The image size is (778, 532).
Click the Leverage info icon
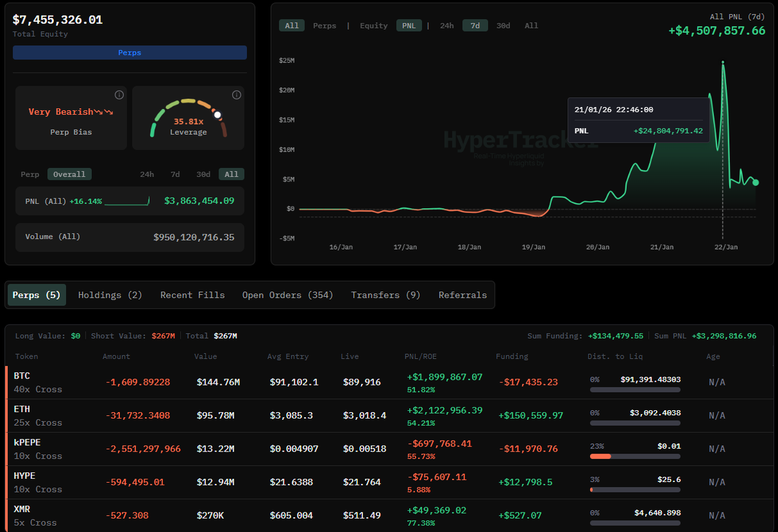237,95
